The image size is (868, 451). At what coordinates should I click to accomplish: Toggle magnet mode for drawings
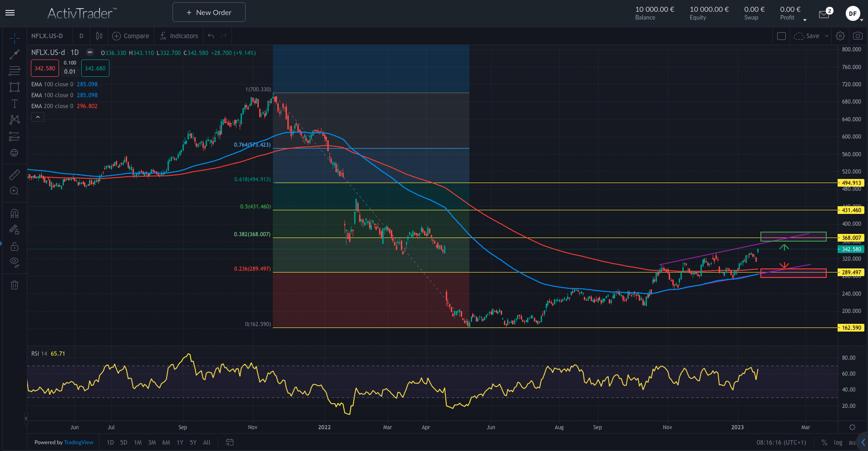click(x=15, y=213)
